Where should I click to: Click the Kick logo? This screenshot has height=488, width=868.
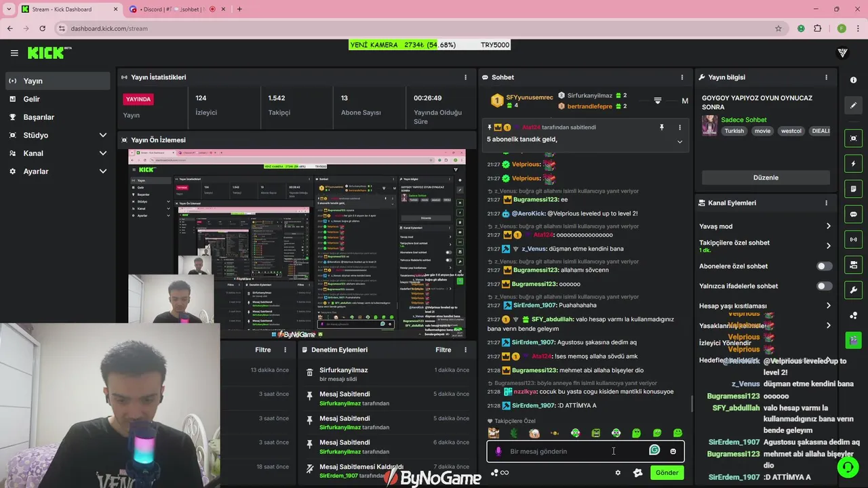pyautogui.click(x=50, y=53)
